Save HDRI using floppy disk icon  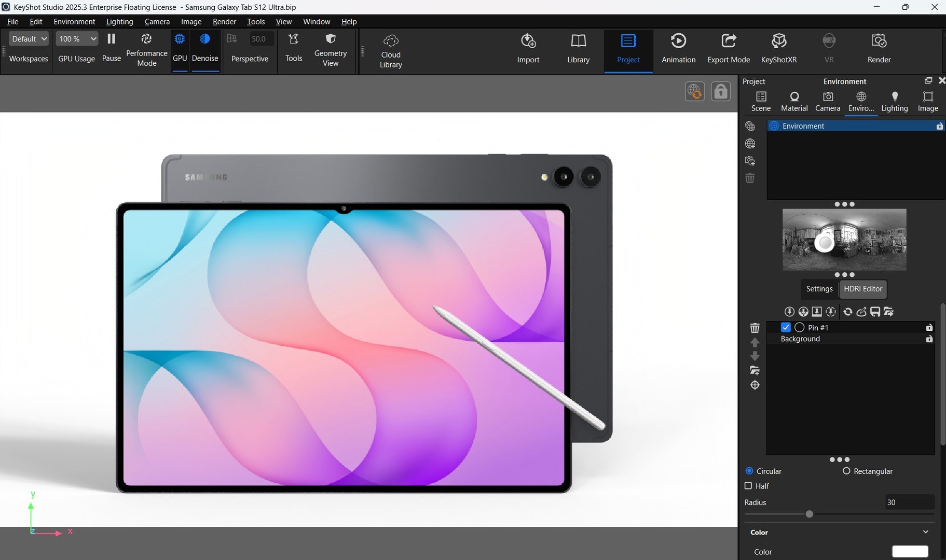tap(875, 312)
